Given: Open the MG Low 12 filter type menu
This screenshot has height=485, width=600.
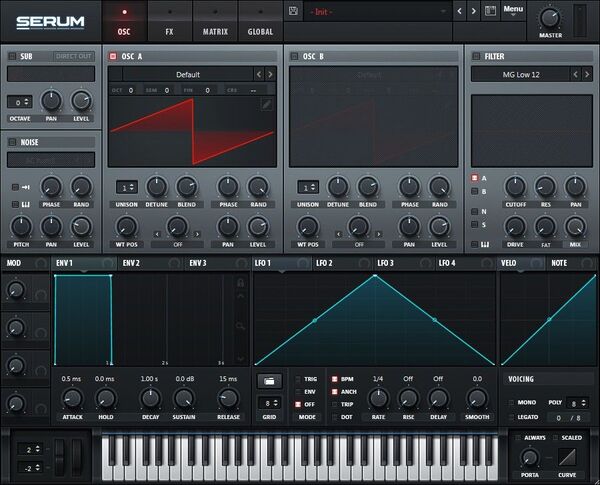Looking at the screenshot, I should point(521,74).
